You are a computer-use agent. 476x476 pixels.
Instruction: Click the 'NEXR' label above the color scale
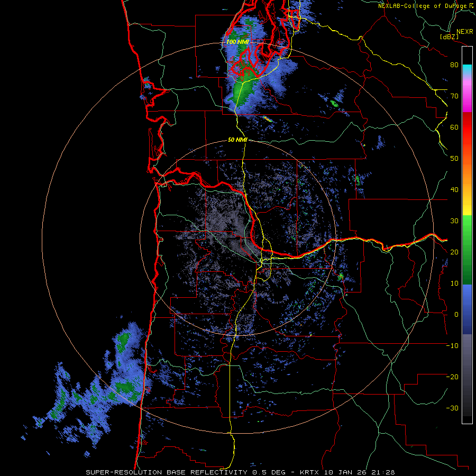(x=465, y=32)
